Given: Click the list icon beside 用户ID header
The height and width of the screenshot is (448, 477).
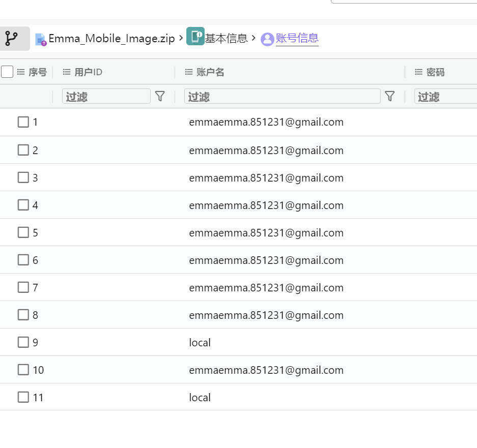Looking at the screenshot, I should click(x=66, y=72).
